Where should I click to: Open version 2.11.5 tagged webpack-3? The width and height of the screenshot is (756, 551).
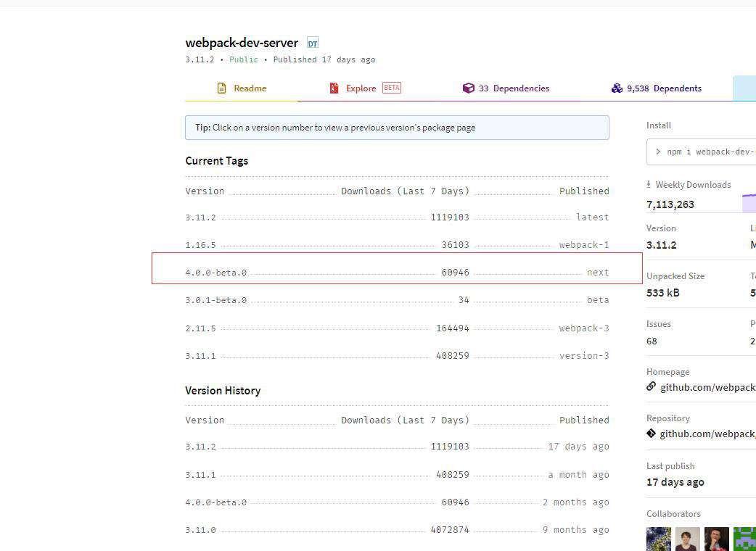pos(200,328)
